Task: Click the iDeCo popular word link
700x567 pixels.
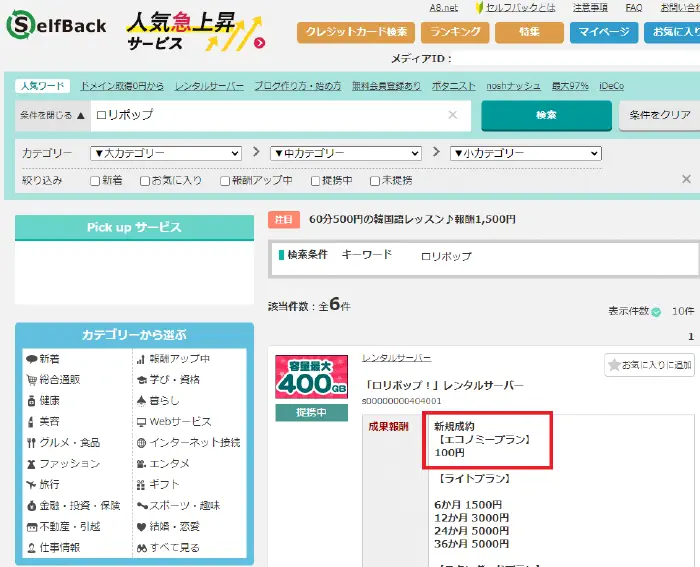Action: click(x=612, y=86)
